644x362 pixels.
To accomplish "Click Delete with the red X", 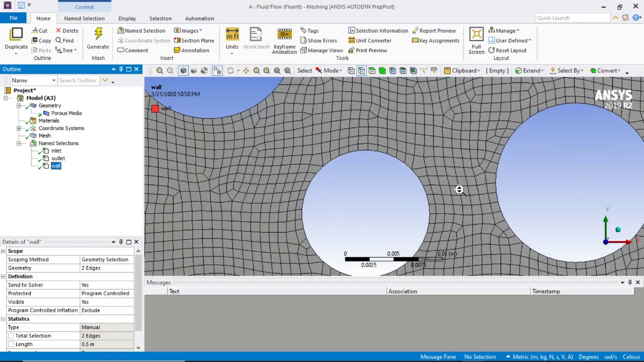I will pos(67,31).
